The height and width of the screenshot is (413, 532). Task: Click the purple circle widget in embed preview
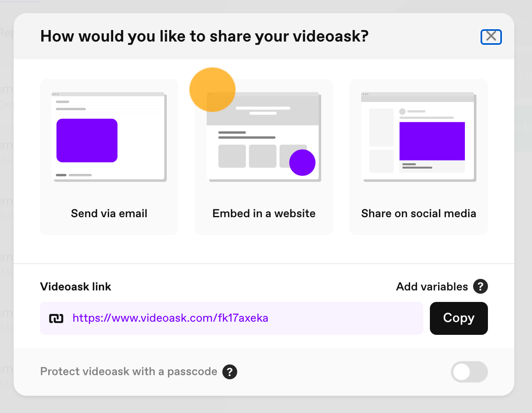302,162
